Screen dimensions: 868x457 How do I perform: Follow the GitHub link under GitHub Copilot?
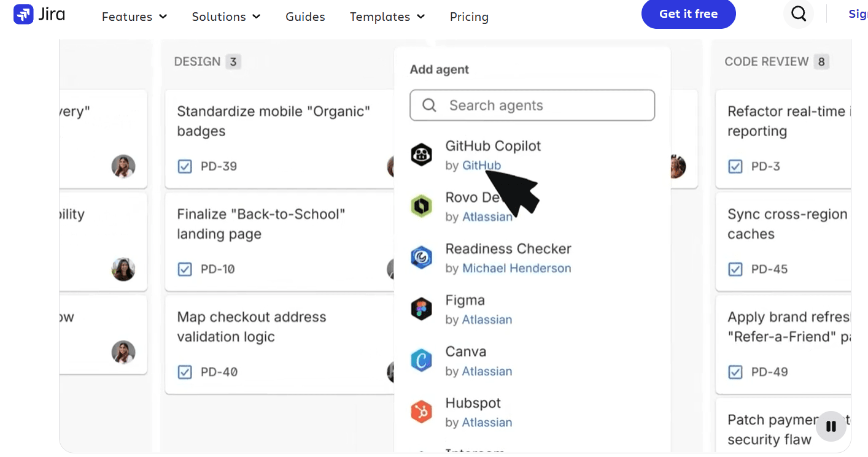[x=481, y=165]
